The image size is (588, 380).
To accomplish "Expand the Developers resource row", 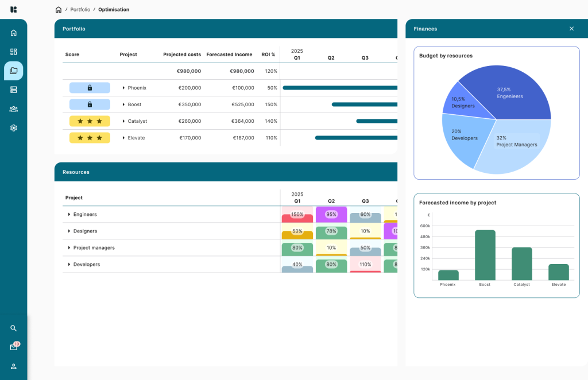I will pyautogui.click(x=69, y=265).
